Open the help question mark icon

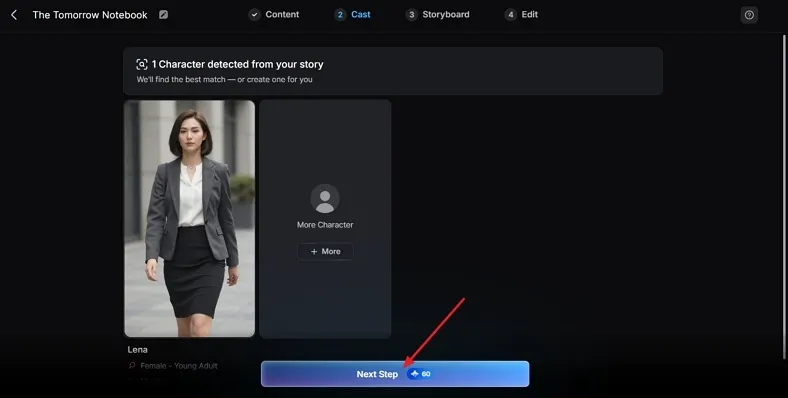(x=749, y=15)
